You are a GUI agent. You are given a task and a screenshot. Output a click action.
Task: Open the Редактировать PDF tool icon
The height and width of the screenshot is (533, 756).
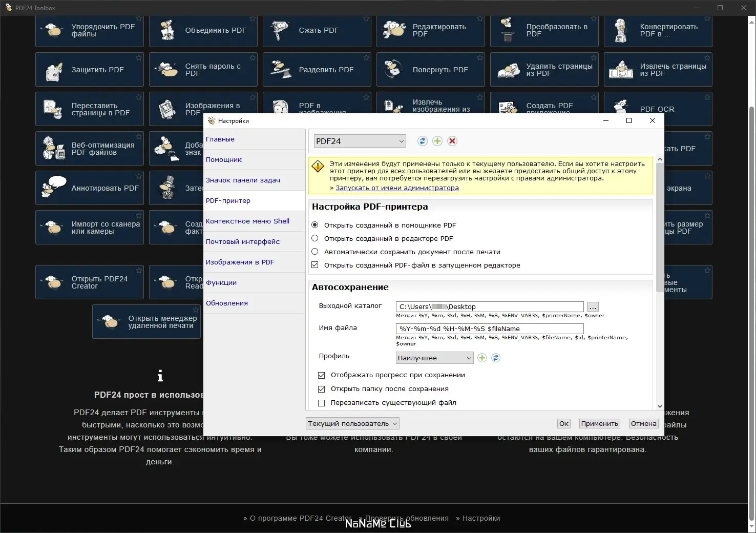coord(394,30)
